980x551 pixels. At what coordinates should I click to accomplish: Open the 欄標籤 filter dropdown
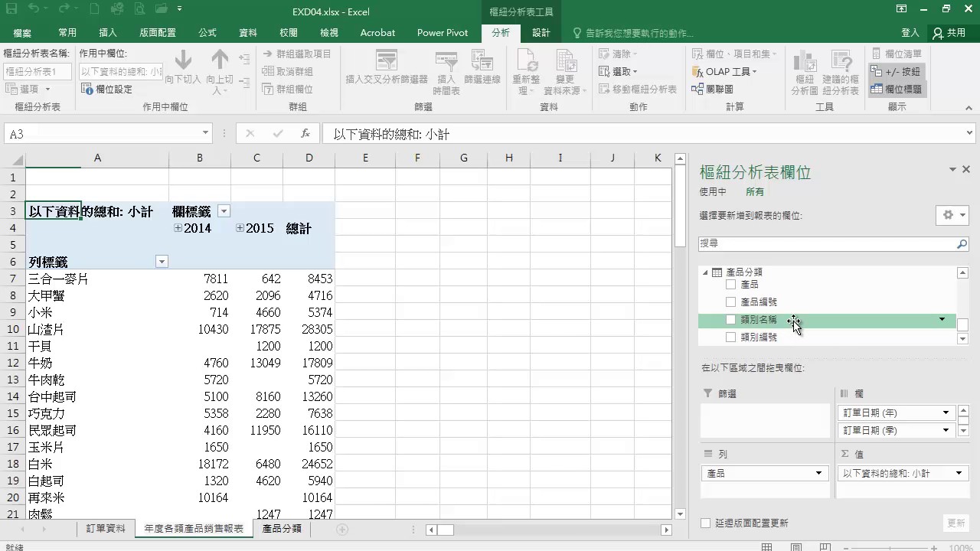(x=224, y=211)
